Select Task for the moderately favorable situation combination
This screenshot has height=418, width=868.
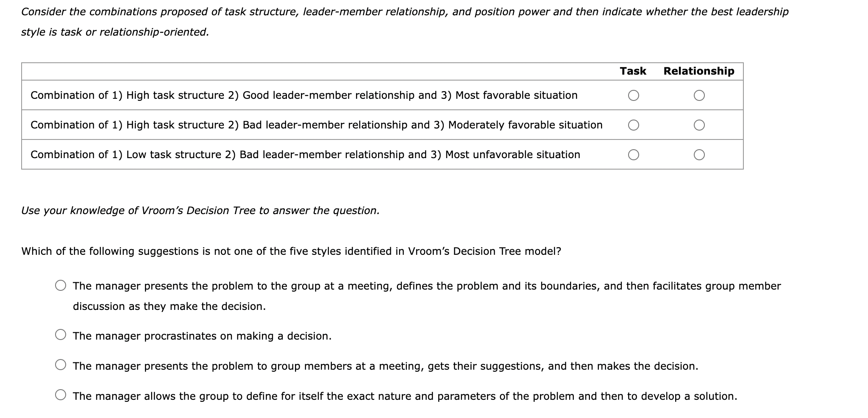coord(634,125)
